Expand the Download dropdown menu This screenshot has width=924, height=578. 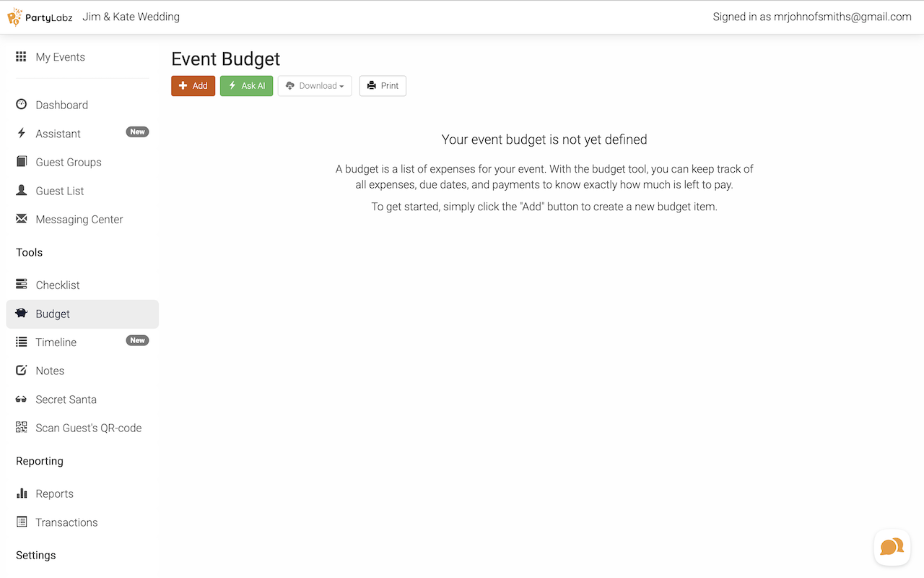click(x=315, y=86)
